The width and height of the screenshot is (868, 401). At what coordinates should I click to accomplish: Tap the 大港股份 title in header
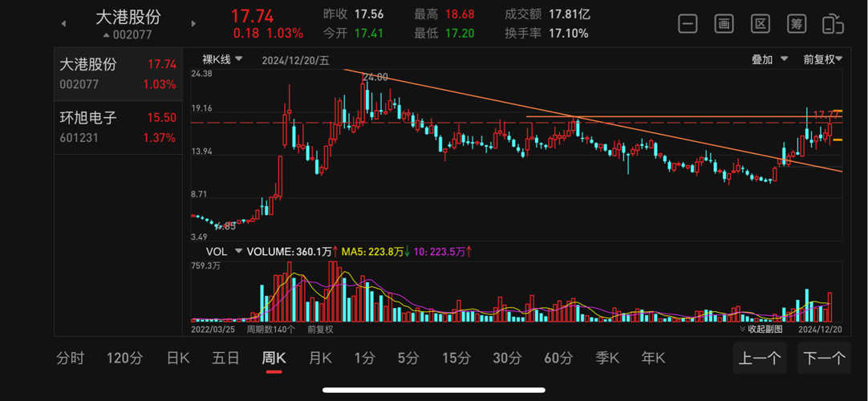(128, 17)
